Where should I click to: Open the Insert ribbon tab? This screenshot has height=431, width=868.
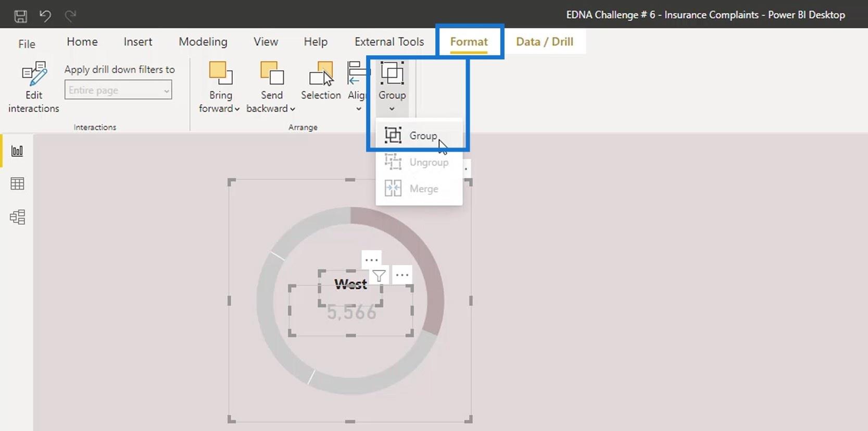pos(138,42)
